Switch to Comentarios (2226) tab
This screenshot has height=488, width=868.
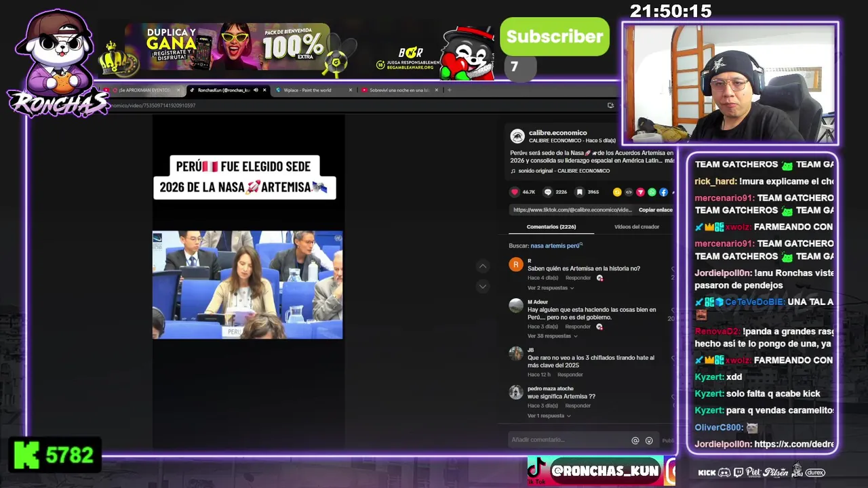551,227
